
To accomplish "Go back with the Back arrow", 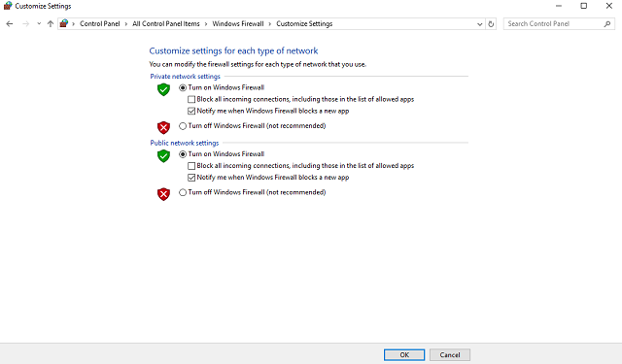I will pyautogui.click(x=10, y=23).
